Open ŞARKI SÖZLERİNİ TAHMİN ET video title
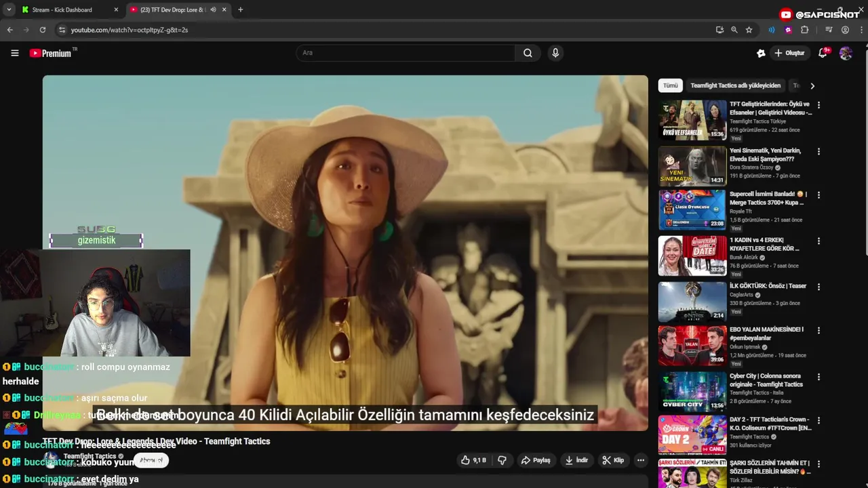This screenshot has width=868, height=488. point(770,467)
